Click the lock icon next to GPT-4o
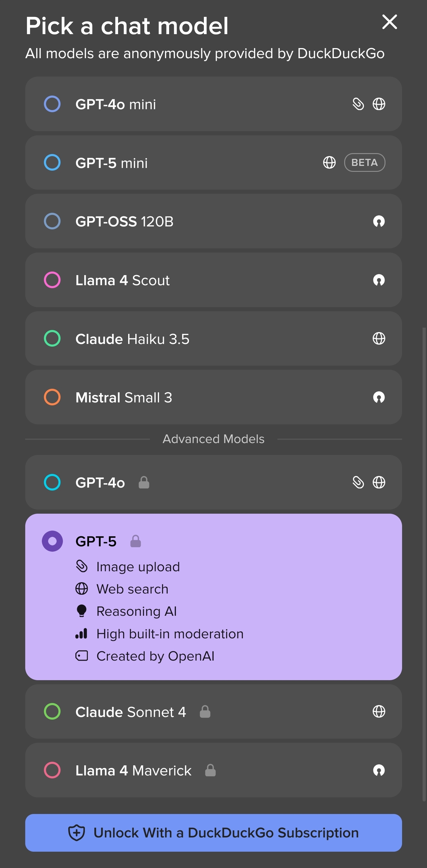427x868 pixels. (144, 482)
